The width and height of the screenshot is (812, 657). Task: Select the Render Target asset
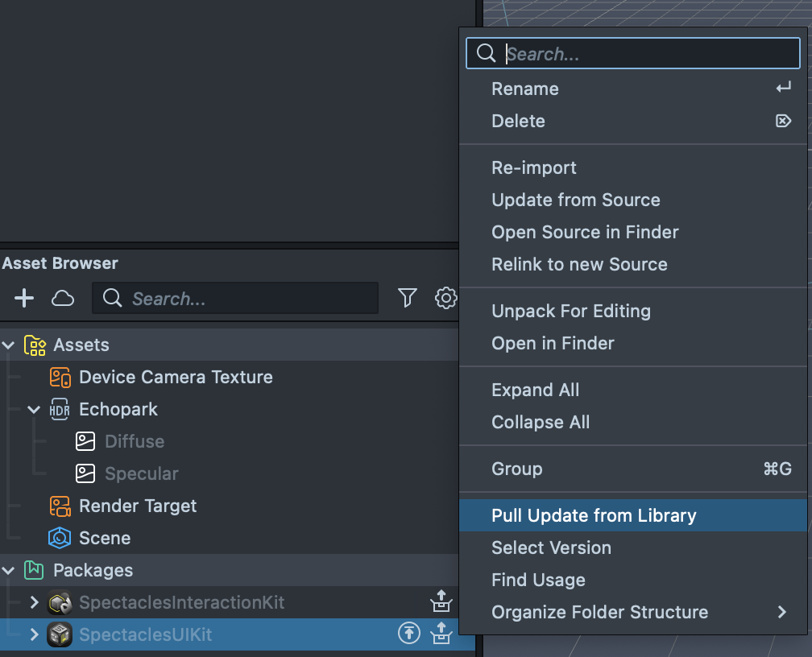pos(137,506)
